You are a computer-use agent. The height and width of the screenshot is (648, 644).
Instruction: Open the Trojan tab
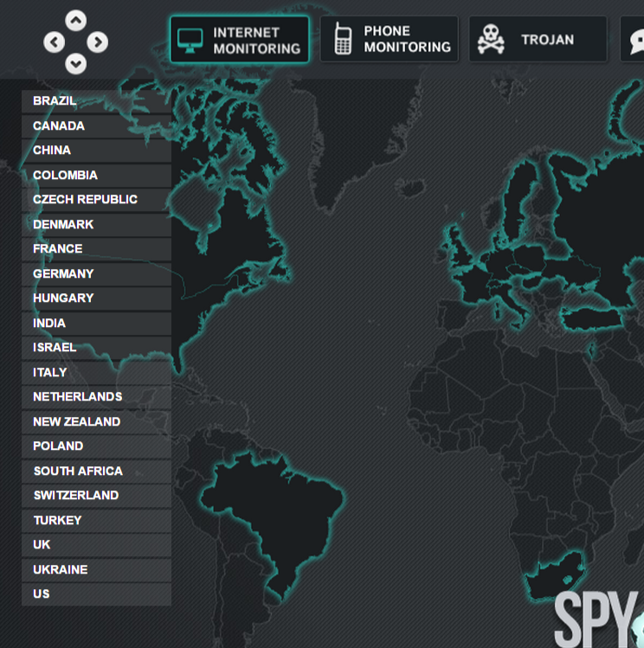(538, 39)
